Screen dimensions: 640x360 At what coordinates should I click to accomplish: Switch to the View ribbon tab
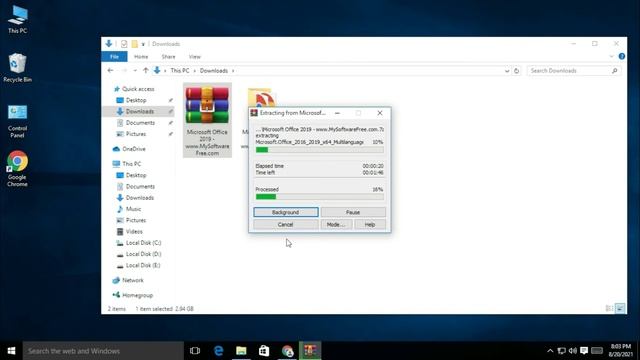tap(195, 57)
